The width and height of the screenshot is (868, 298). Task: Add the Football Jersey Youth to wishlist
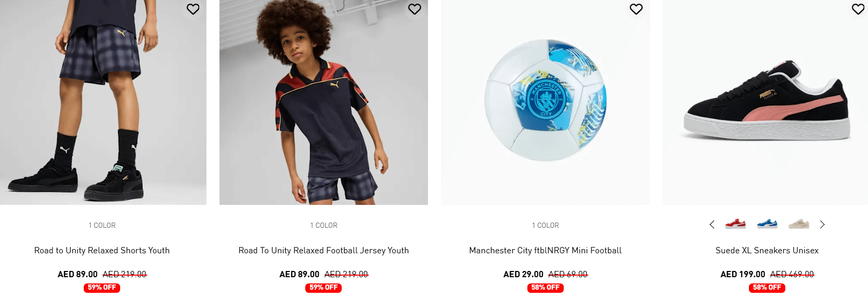coord(414,9)
